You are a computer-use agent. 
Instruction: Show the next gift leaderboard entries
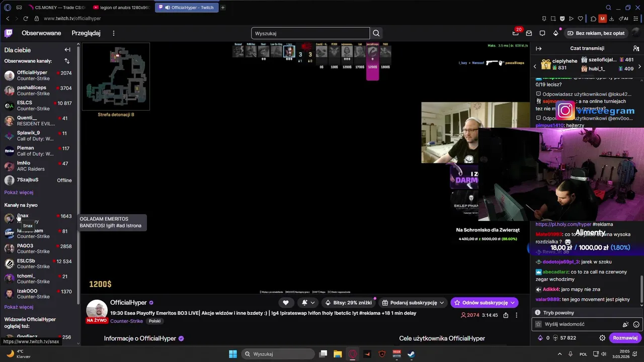click(x=639, y=66)
